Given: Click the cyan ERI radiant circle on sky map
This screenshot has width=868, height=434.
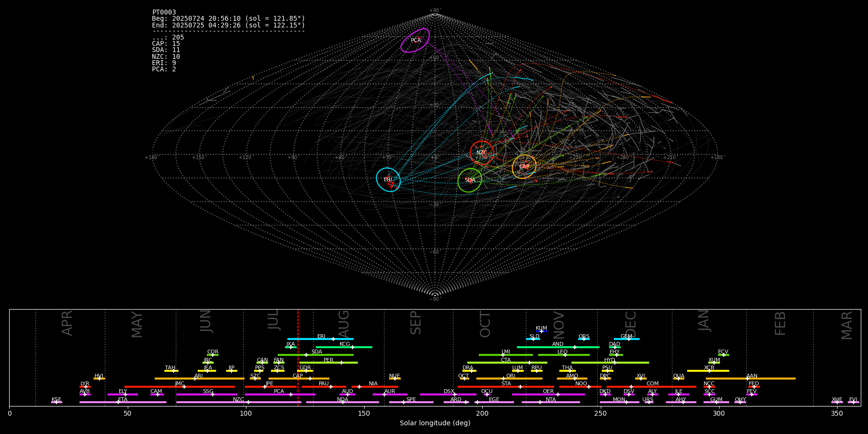Looking at the screenshot, I should pos(388,180).
